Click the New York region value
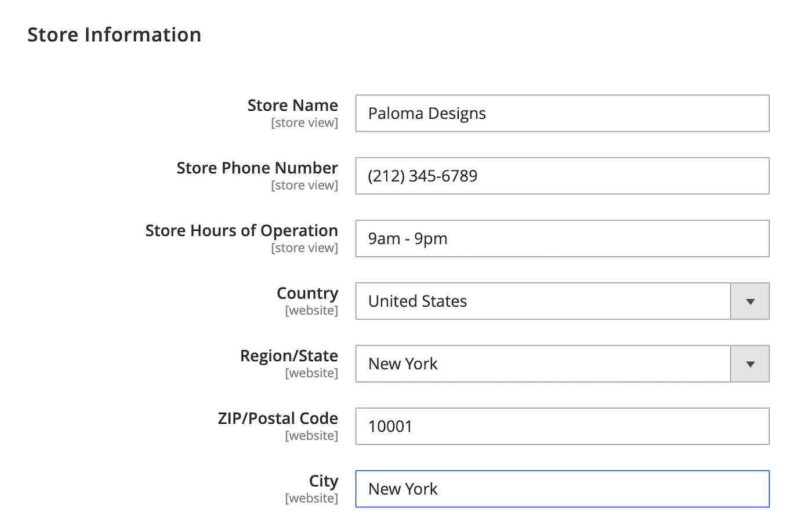Screen dimensions: 812x527 point(403,364)
